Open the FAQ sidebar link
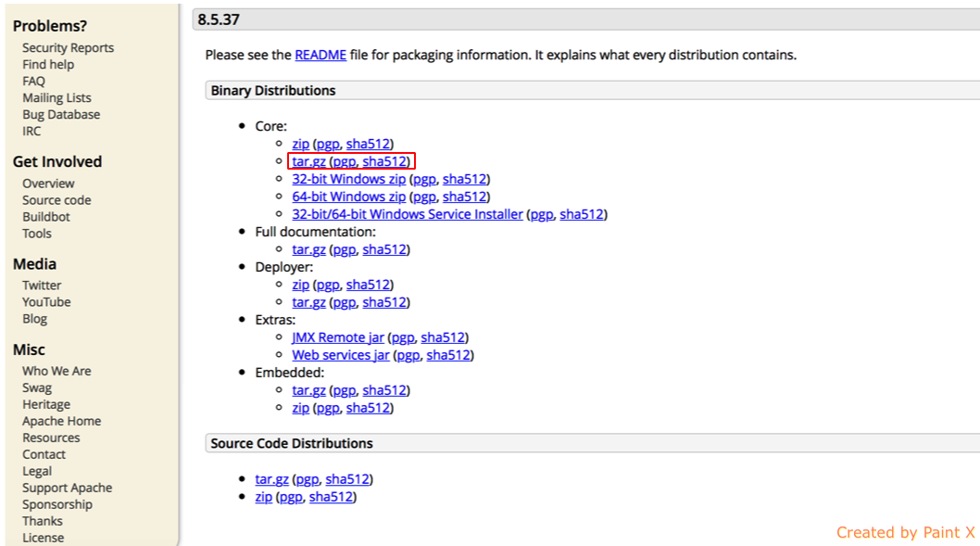 [33, 82]
